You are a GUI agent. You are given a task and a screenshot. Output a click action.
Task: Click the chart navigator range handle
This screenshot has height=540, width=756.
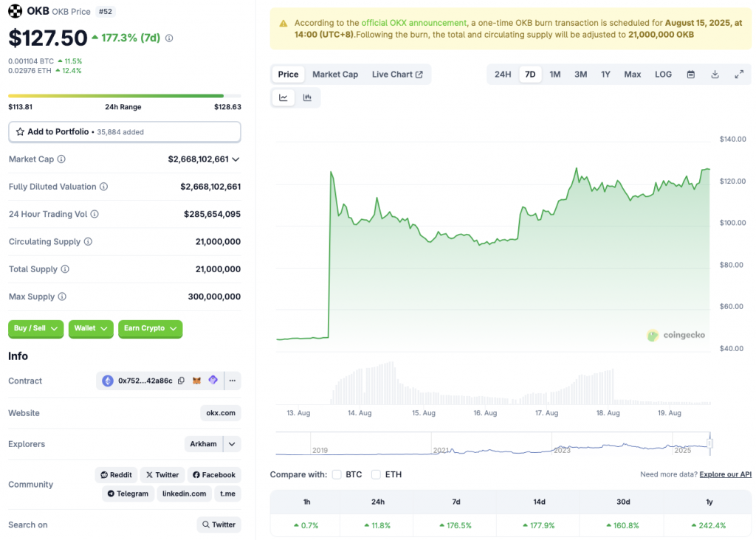(x=709, y=443)
